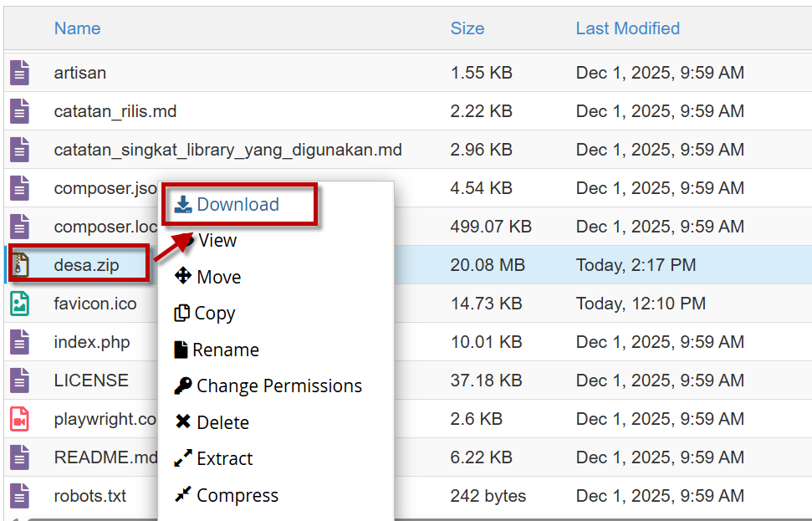Click the playwright config file icon
The width and height of the screenshot is (812, 521).
(20, 419)
